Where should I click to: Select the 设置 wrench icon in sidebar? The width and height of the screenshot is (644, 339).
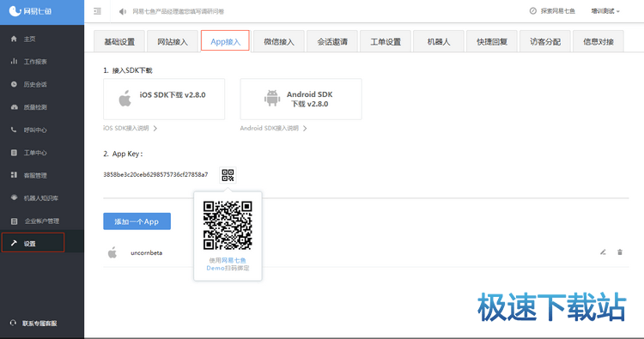tap(14, 243)
